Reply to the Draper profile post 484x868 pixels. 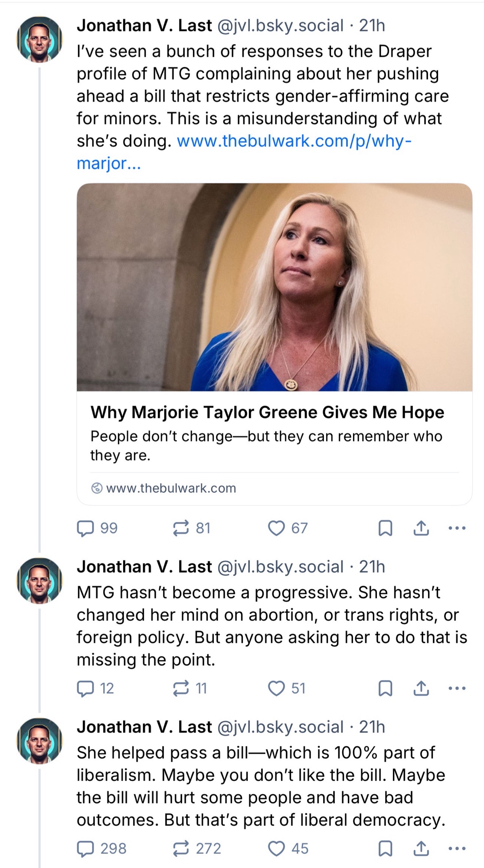pos(85,528)
